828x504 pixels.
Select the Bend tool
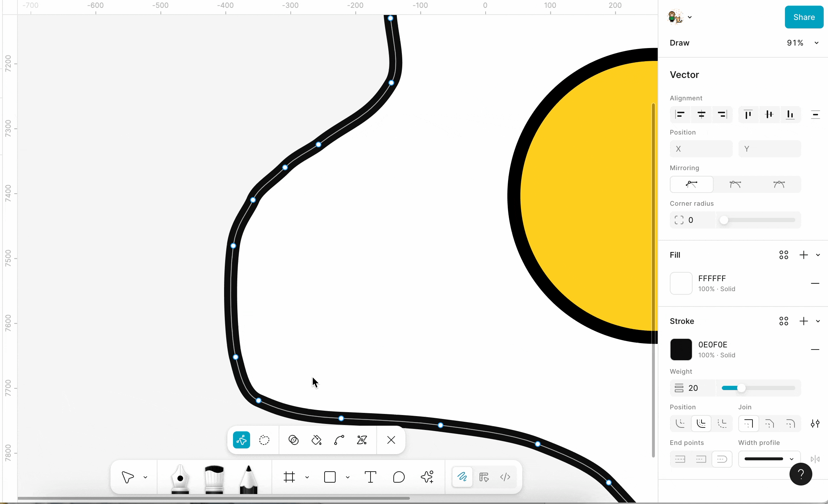[x=339, y=440]
